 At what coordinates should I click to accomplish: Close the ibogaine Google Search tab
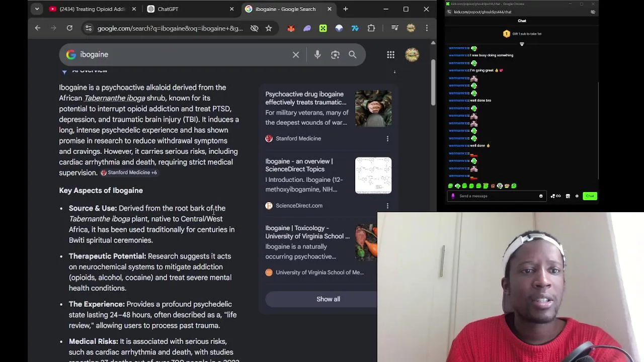(330, 9)
